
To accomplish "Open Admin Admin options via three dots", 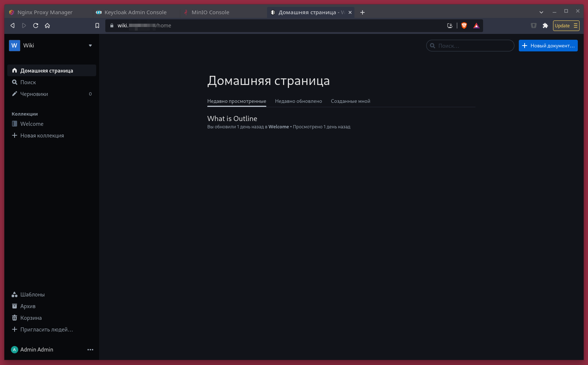I will tap(90, 349).
